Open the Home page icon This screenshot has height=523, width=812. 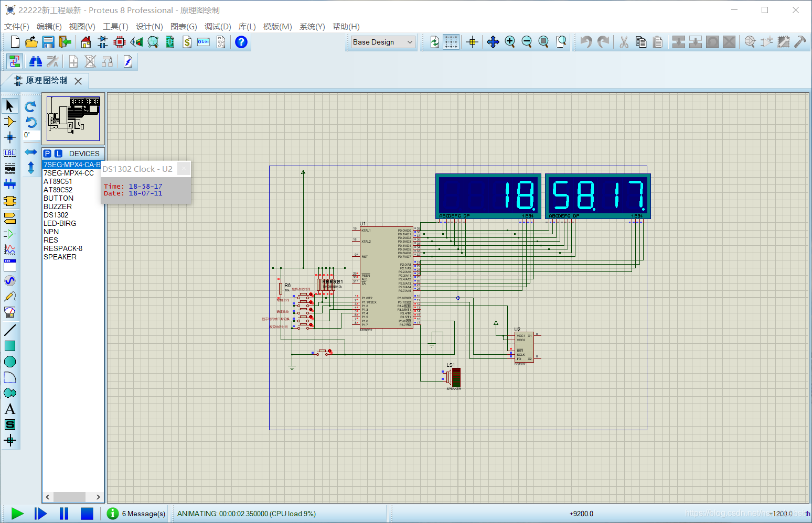pos(86,42)
